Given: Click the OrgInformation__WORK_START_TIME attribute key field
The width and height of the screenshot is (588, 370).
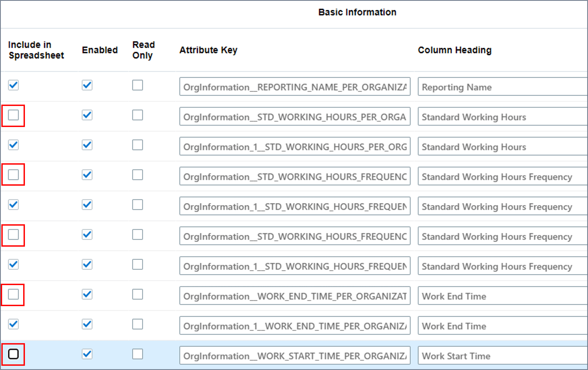Looking at the screenshot, I should pos(295,356).
